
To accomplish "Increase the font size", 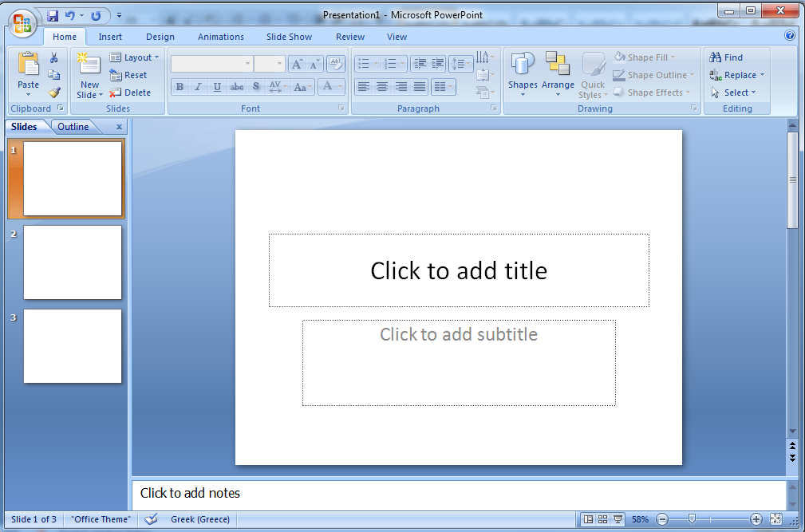I will coord(297,64).
